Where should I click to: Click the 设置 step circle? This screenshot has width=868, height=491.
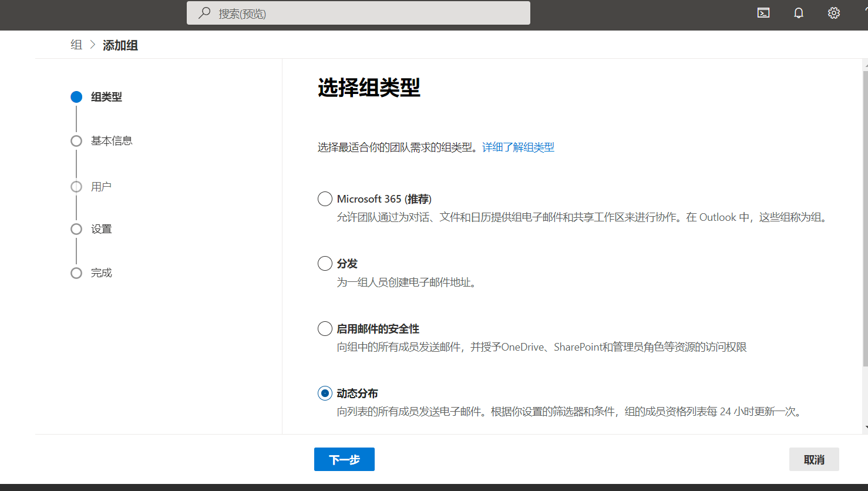(x=76, y=229)
